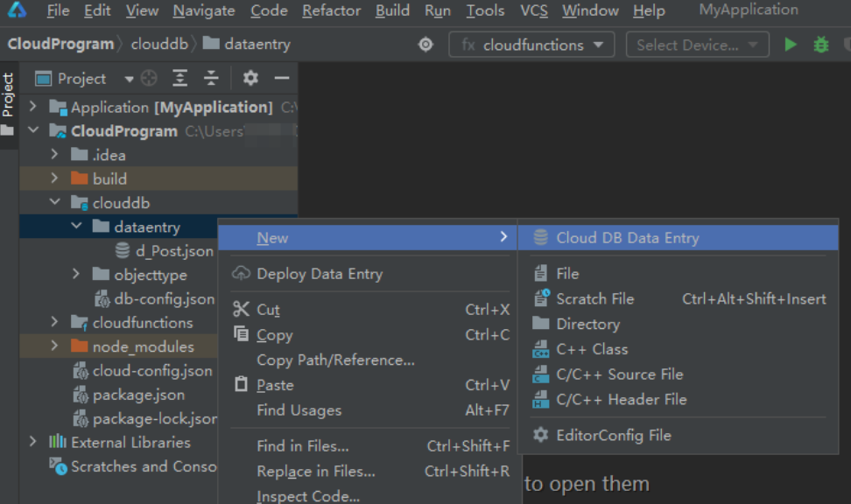Open the Build menu
Image resolution: width=851 pixels, height=504 pixels.
[x=392, y=10]
